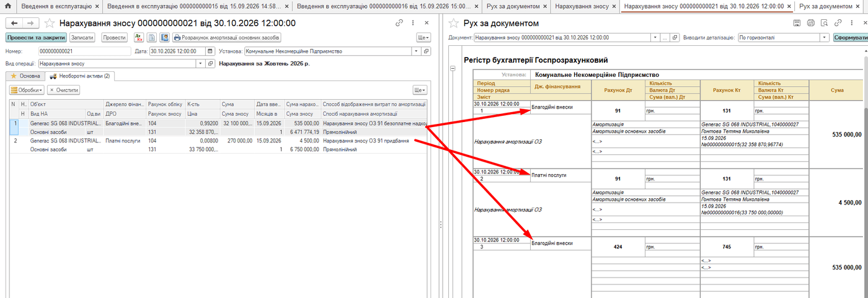This screenshot has width=868, height=298.
Task: Add Рух за документом to favorites star
Action: coord(453,24)
